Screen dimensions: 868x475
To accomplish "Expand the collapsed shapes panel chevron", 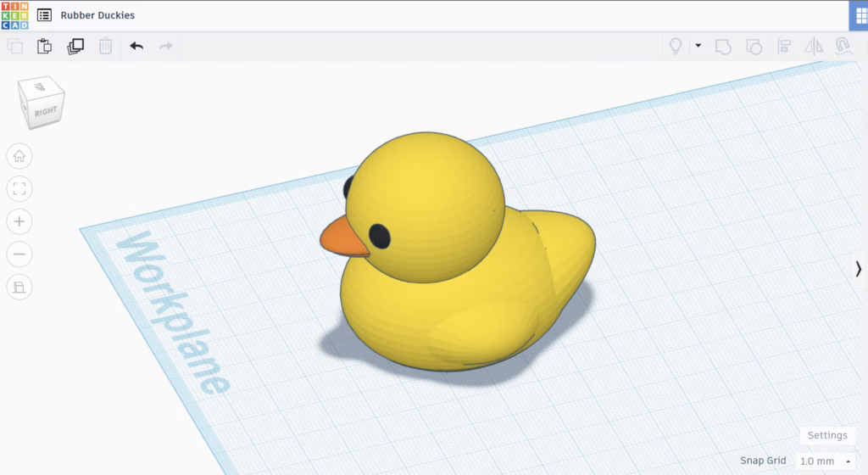I will coord(859,269).
